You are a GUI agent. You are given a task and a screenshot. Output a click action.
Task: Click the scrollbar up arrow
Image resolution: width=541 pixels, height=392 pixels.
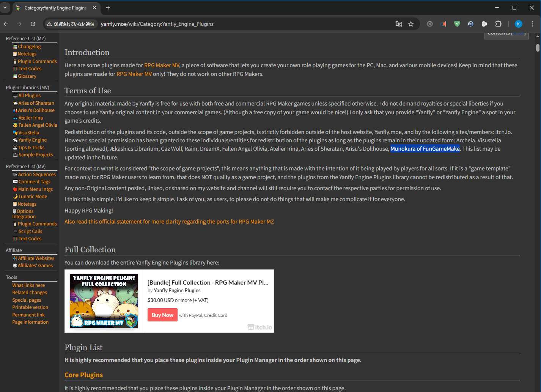[538, 36]
